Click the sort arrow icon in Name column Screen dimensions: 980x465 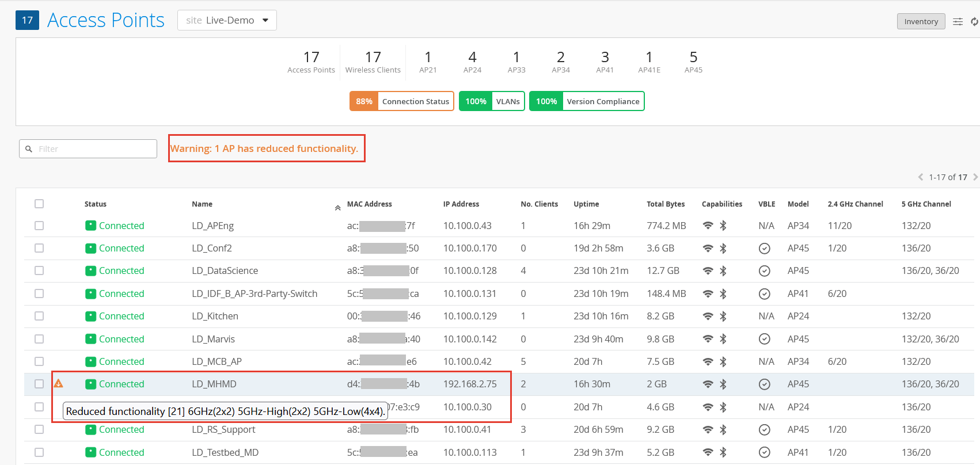(x=337, y=208)
